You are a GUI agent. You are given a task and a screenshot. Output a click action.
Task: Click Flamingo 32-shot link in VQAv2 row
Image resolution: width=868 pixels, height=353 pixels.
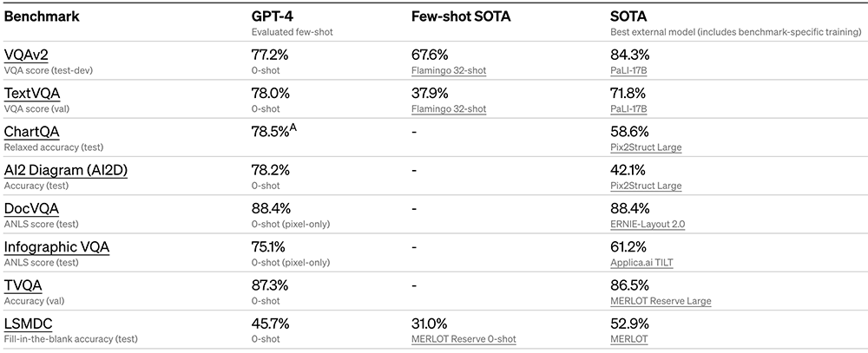(x=449, y=70)
